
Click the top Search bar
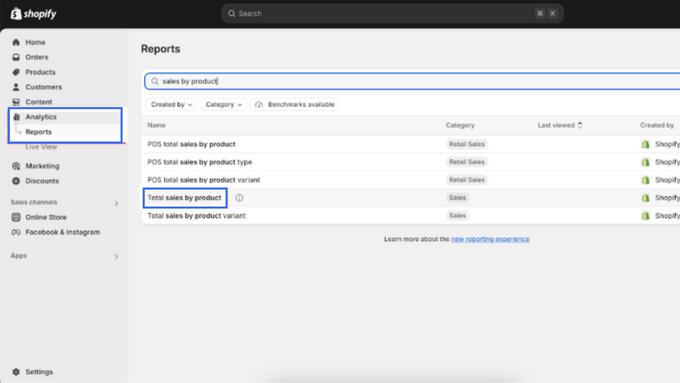392,13
